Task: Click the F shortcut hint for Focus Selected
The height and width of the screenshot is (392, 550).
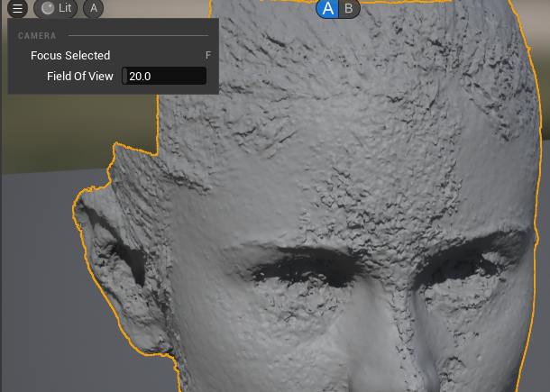Action: click(207, 56)
